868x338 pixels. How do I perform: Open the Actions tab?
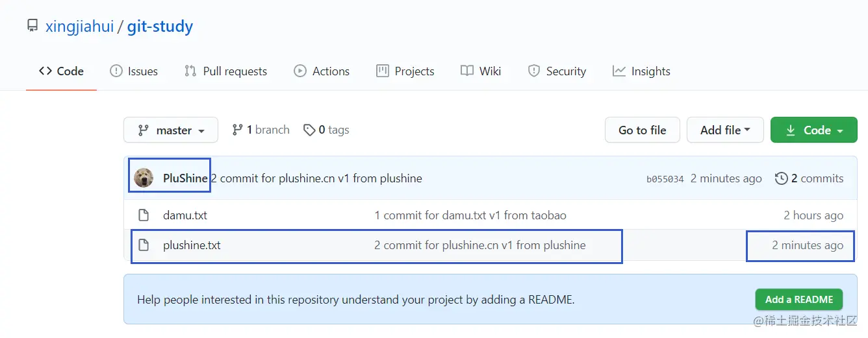[x=322, y=71]
